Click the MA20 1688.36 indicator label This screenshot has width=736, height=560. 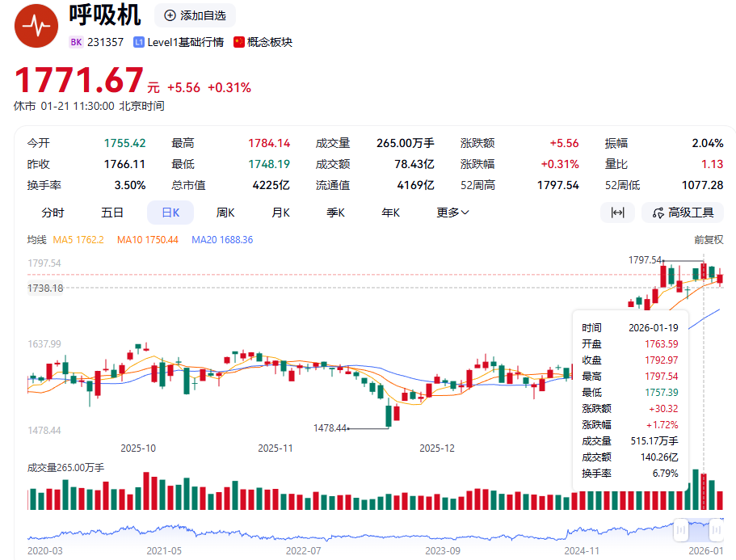(222, 240)
